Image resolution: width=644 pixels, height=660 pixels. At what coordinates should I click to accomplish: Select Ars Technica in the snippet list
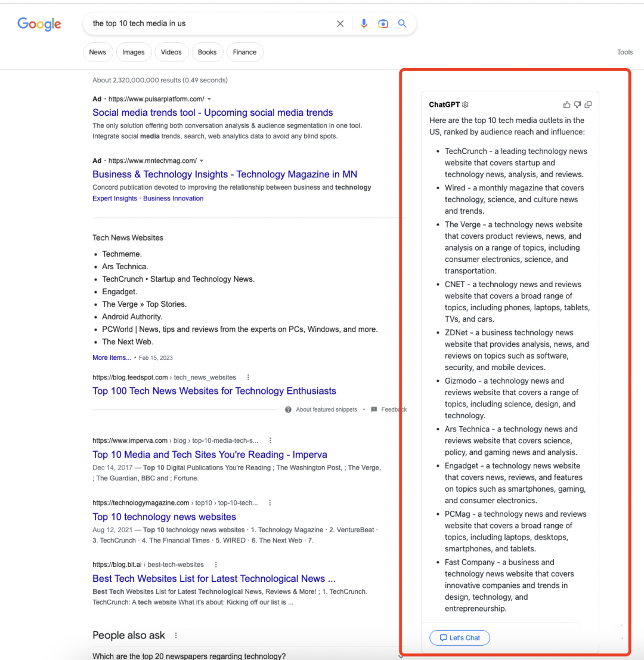point(125,266)
